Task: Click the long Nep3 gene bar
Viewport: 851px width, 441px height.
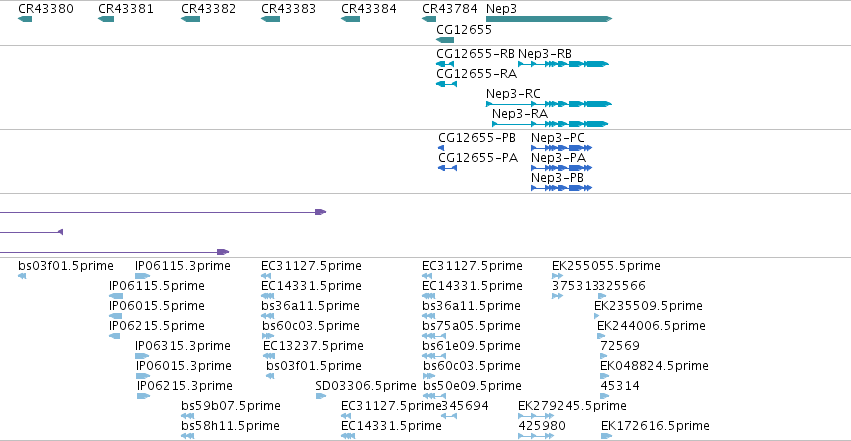Action: 549,19
